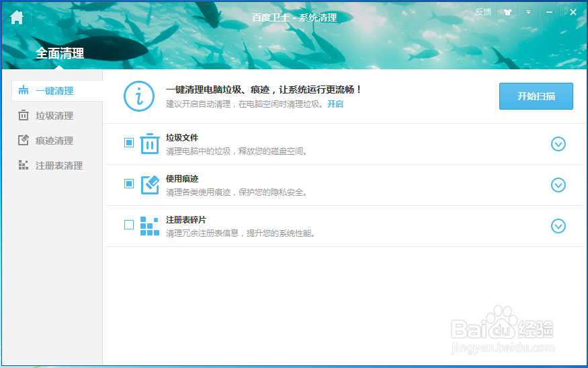588x368 pixels.
Task: Click the grid icon beside 注册表清理
Action: [x=24, y=165]
